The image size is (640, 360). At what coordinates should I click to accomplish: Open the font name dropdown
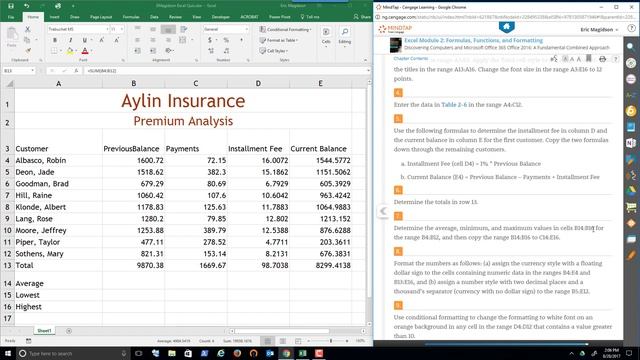107,29
